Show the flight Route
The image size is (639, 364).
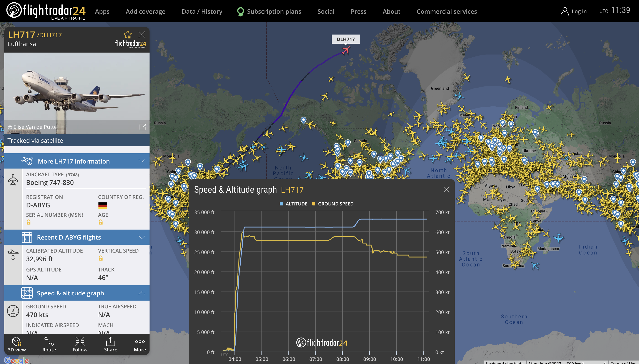(x=49, y=344)
